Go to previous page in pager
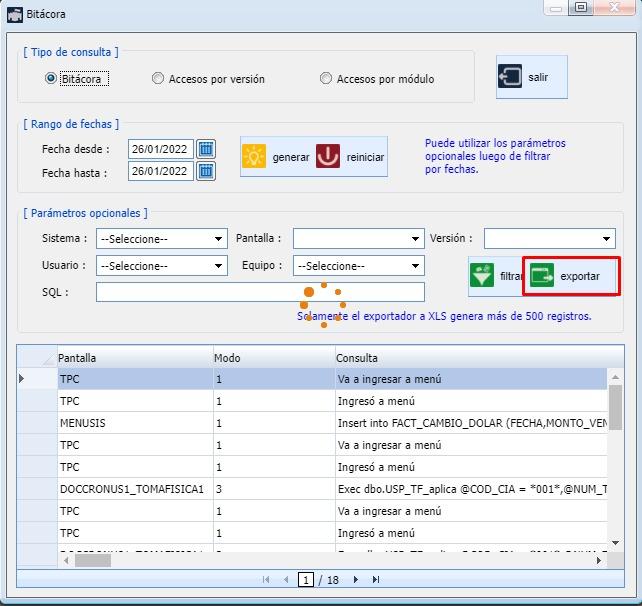The image size is (642, 606). point(286,579)
